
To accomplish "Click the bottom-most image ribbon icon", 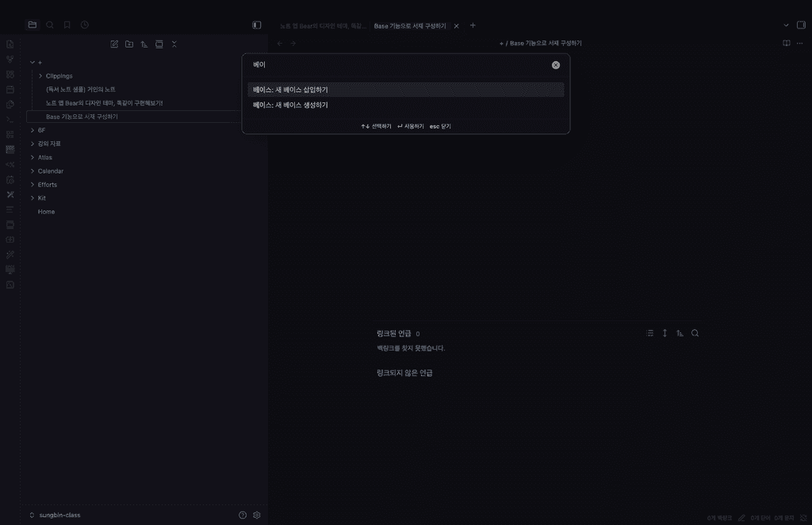I will click(10, 285).
